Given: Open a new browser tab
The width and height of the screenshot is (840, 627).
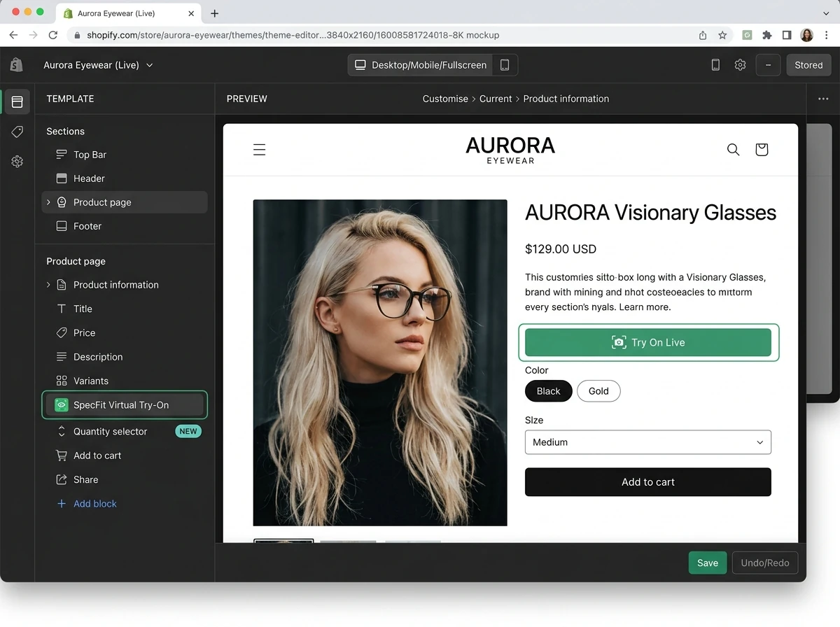Looking at the screenshot, I should [215, 13].
